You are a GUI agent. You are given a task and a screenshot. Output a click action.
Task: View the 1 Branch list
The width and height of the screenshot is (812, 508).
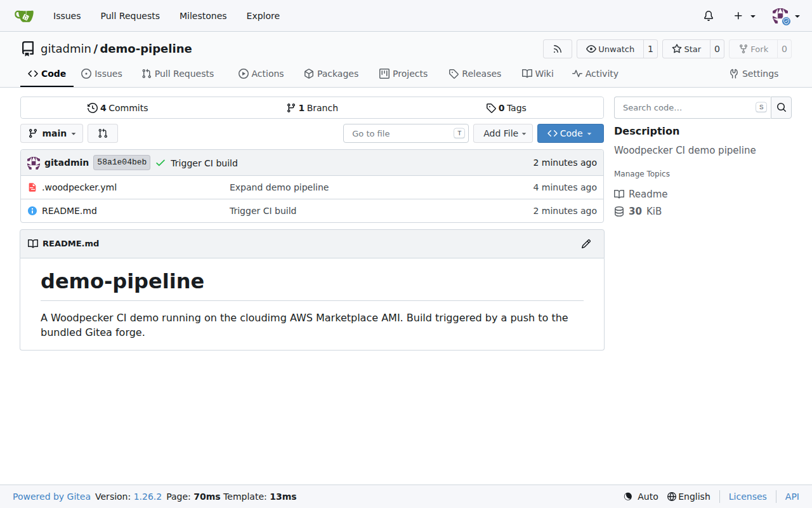[x=312, y=108]
